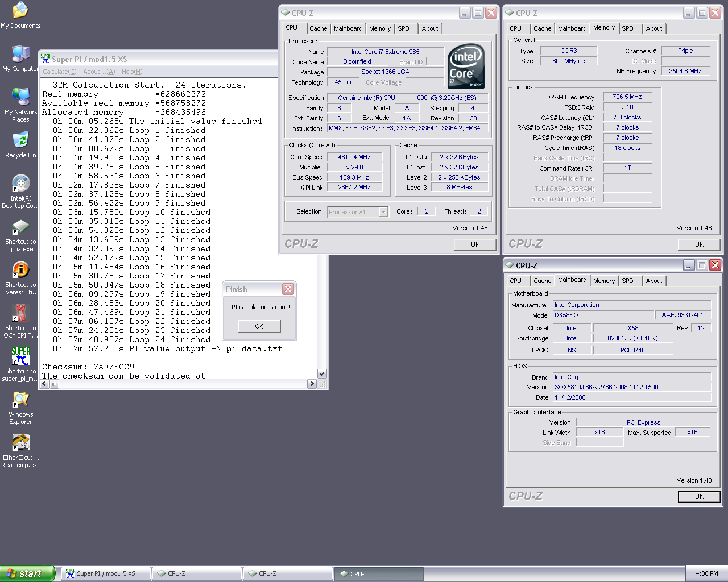
Task: Launch the cpuz.exe shortcut icon
Action: click(x=20, y=235)
